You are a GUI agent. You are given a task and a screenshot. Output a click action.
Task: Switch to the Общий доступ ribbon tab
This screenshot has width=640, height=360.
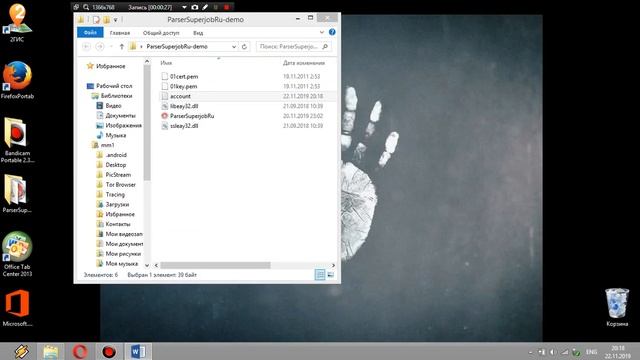coord(161,33)
